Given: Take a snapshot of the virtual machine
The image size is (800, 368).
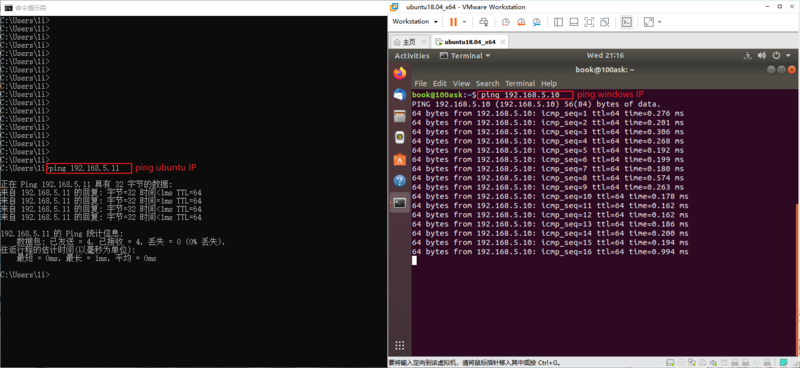Looking at the screenshot, I should (x=505, y=22).
